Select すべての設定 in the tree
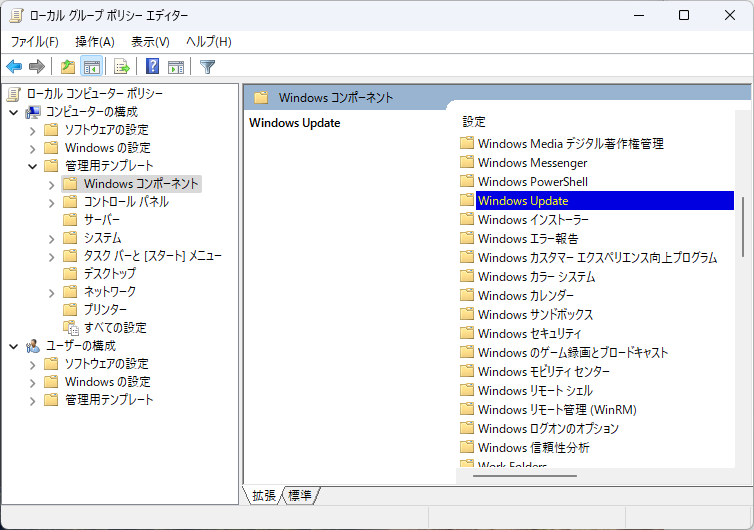The height and width of the screenshot is (530, 754). (115, 328)
